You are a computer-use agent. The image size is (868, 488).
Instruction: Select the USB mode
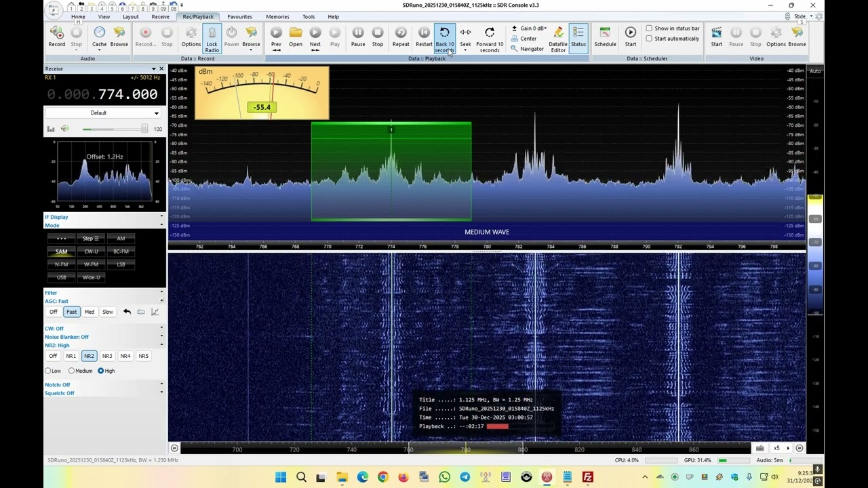tap(61, 277)
